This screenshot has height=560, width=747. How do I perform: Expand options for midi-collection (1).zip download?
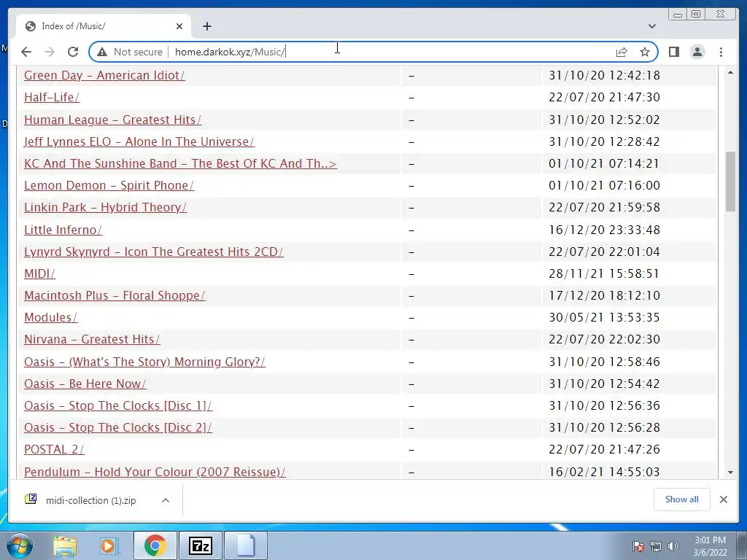pos(166,500)
